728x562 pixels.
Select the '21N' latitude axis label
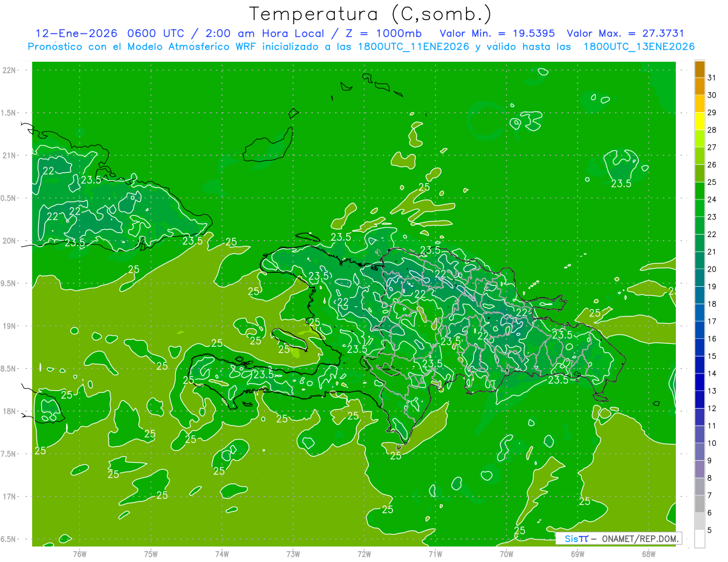(x=9, y=155)
